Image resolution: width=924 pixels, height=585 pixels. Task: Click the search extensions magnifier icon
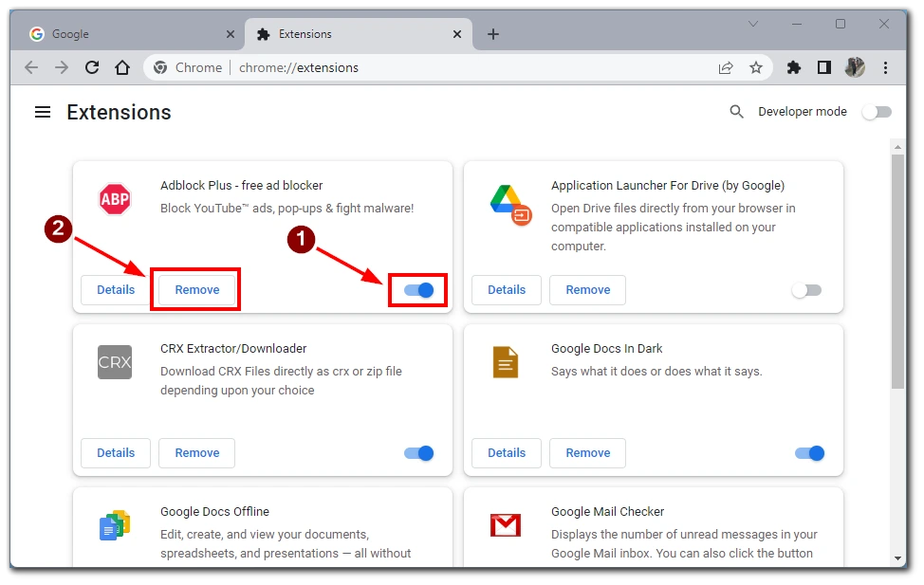click(736, 111)
